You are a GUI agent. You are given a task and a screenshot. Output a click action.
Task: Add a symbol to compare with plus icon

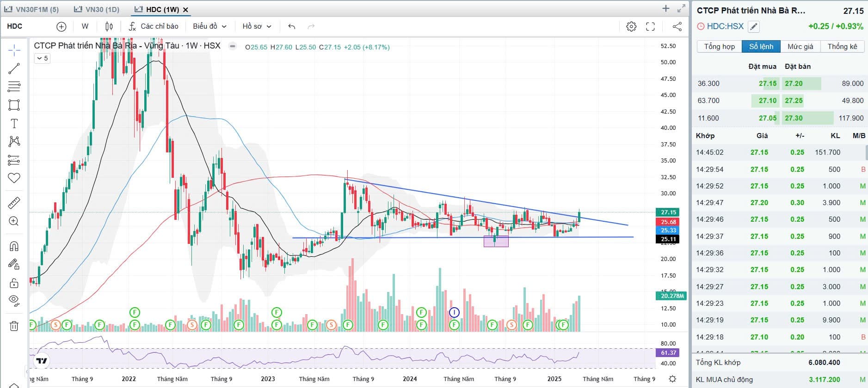[x=61, y=26]
